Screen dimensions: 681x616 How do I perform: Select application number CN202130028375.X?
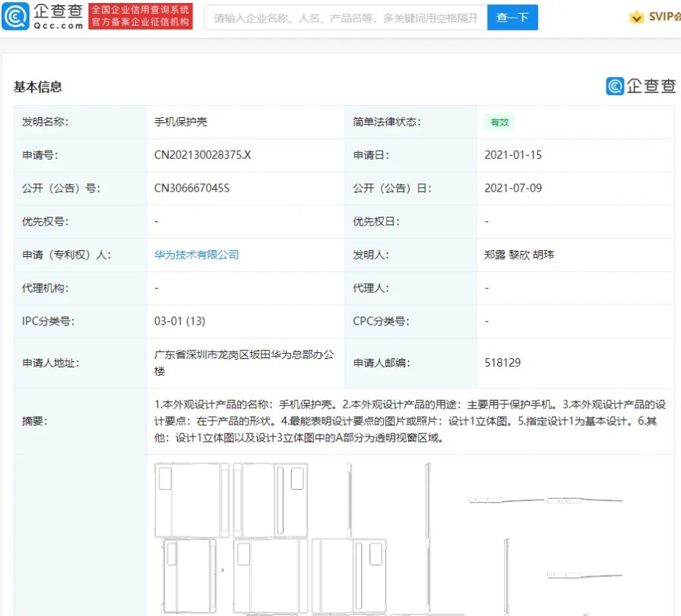202,155
